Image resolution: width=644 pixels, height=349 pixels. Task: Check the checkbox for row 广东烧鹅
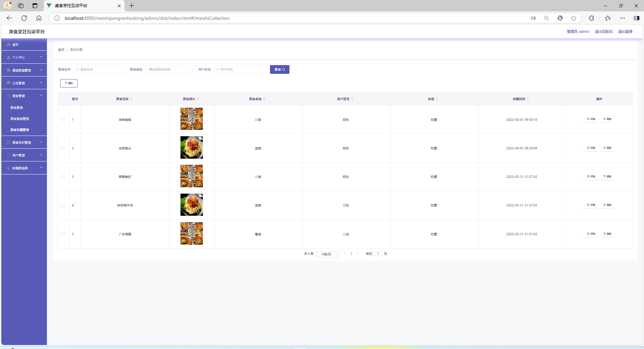pos(63,234)
